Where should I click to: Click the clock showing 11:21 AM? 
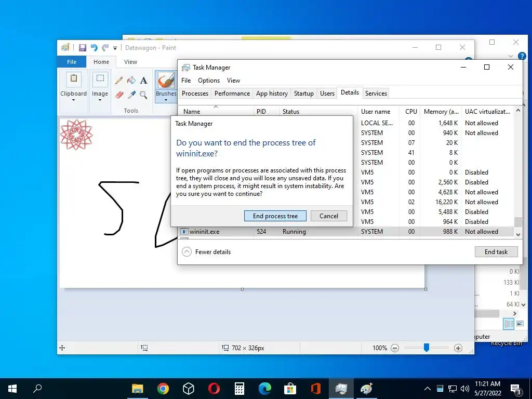pyautogui.click(x=487, y=384)
